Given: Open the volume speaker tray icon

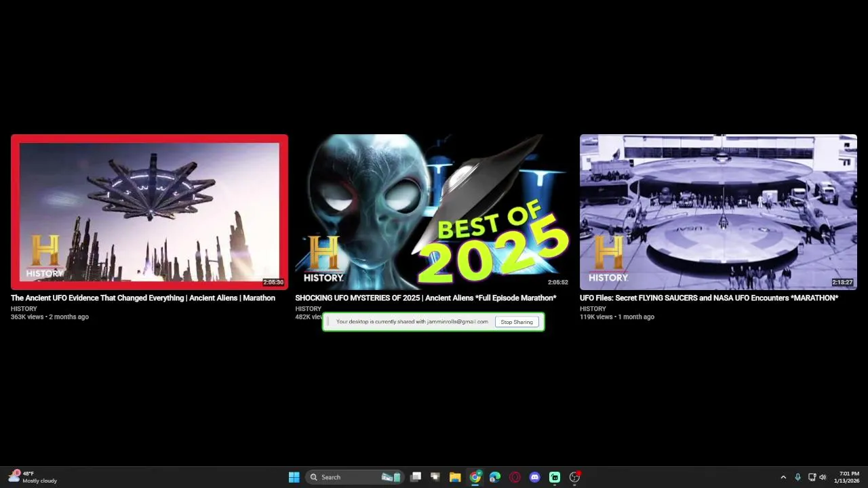Looking at the screenshot, I should (x=823, y=477).
